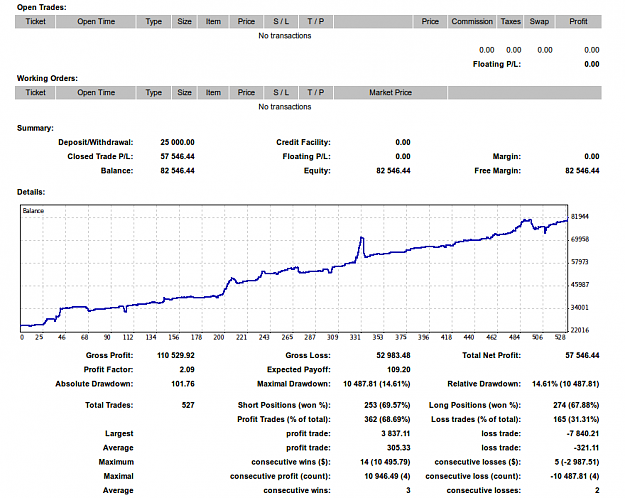
Task: Click the Open Trades section heading
Action: pos(41,7)
